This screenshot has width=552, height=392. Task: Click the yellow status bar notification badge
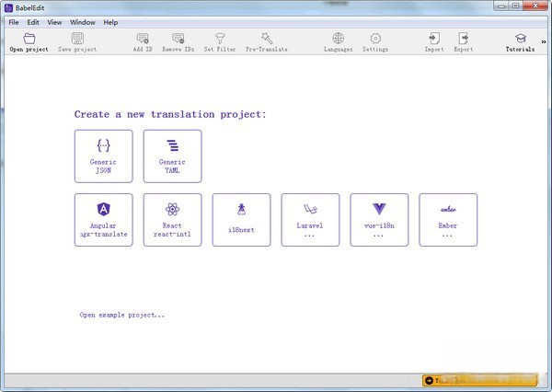tap(480, 380)
